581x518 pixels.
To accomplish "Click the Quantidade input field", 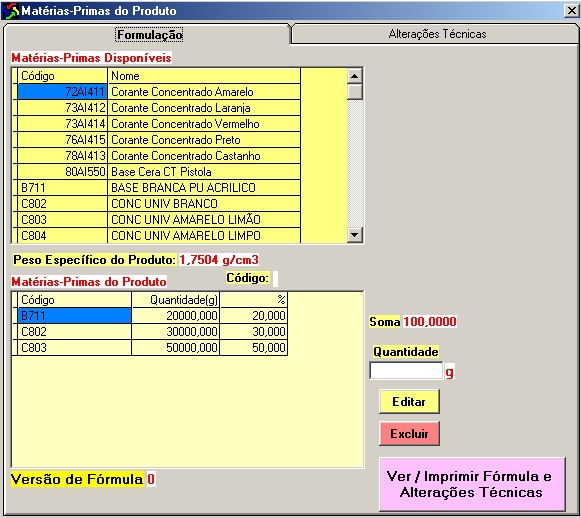I will click(x=406, y=371).
